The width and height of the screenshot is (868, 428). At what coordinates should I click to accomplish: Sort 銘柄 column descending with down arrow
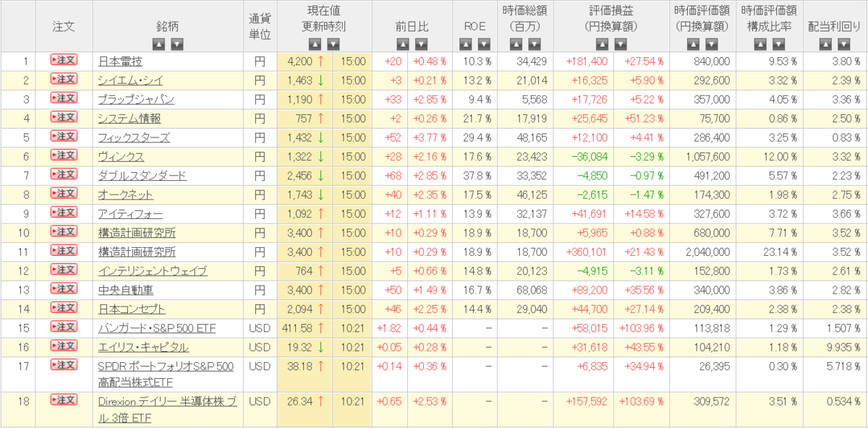click(176, 44)
